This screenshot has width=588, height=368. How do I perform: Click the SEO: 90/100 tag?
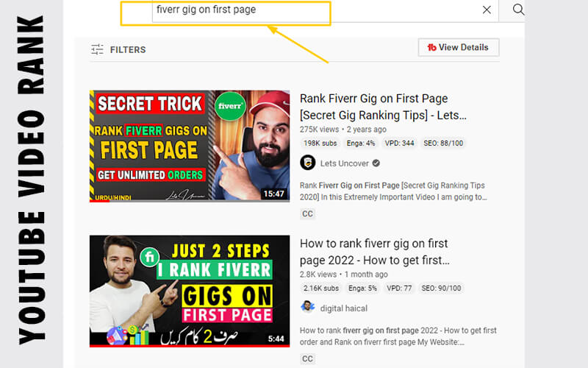(441, 288)
